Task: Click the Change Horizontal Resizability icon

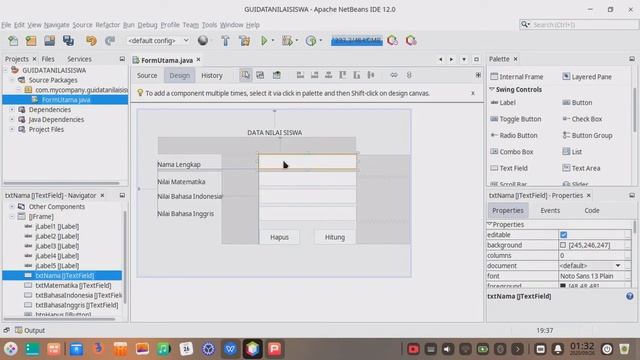Action: pyautogui.click(x=394, y=75)
